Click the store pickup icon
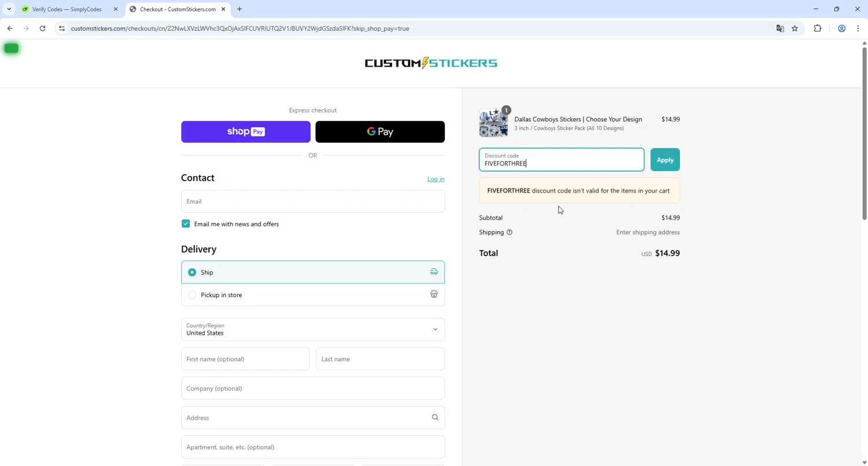This screenshot has width=868, height=466. [434, 294]
